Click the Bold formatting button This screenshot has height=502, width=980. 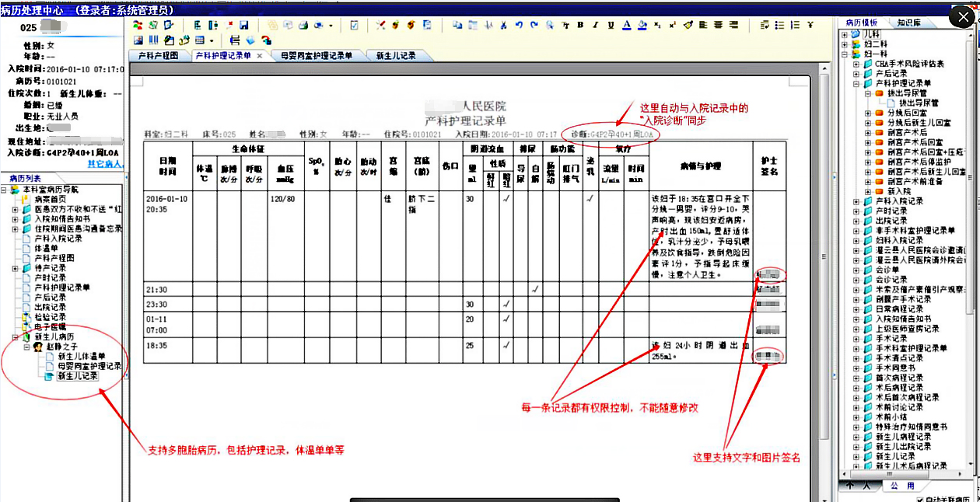click(x=580, y=25)
